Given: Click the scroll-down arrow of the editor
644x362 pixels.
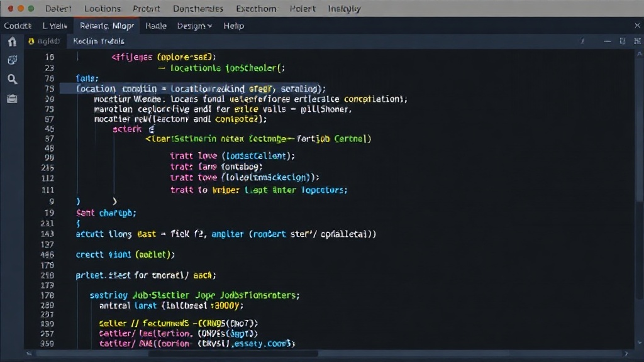Looking at the screenshot, I should click(x=640, y=343).
